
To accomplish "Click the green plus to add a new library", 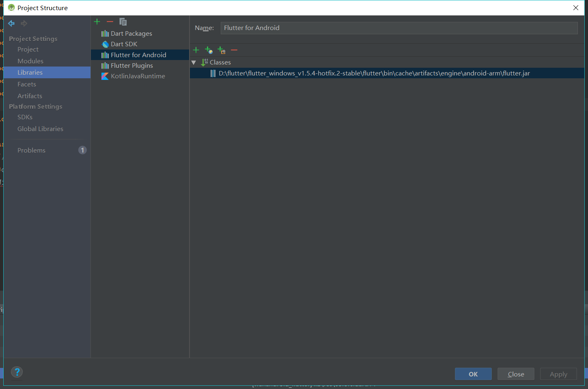I will [97, 21].
